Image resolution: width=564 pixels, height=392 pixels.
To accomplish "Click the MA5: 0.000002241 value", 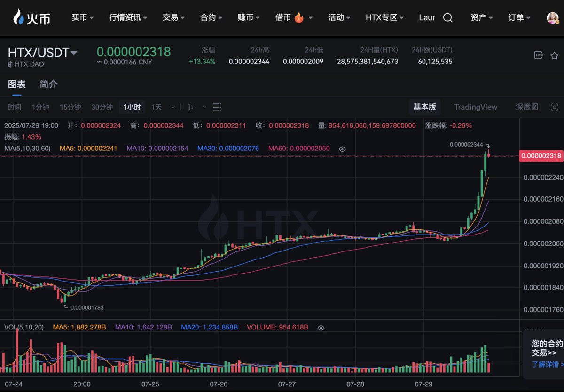I will pyautogui.click(x=88, y=149).
